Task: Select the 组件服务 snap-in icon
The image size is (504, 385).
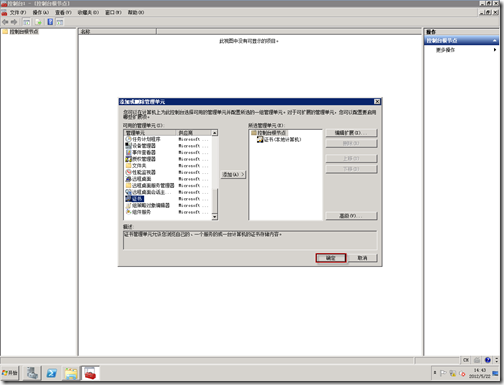Action: (128, 212)
